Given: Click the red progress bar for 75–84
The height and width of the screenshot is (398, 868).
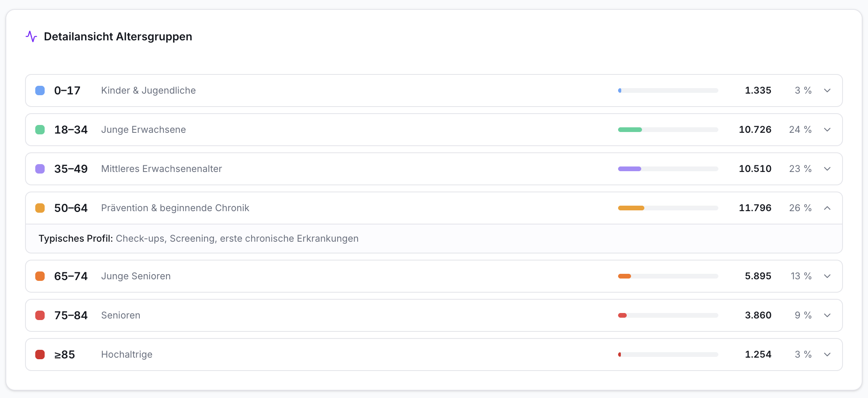Looking at the screenshot, I should [x=668, y=315].
